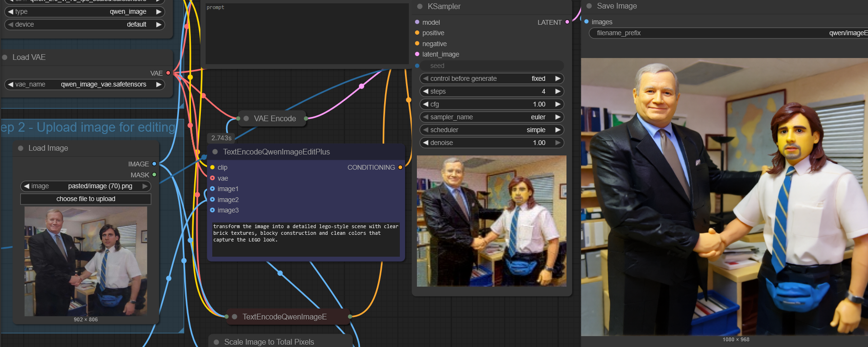Open the vae_name dropdown
This screenshot has height=347, width=868.
(85, 85)
